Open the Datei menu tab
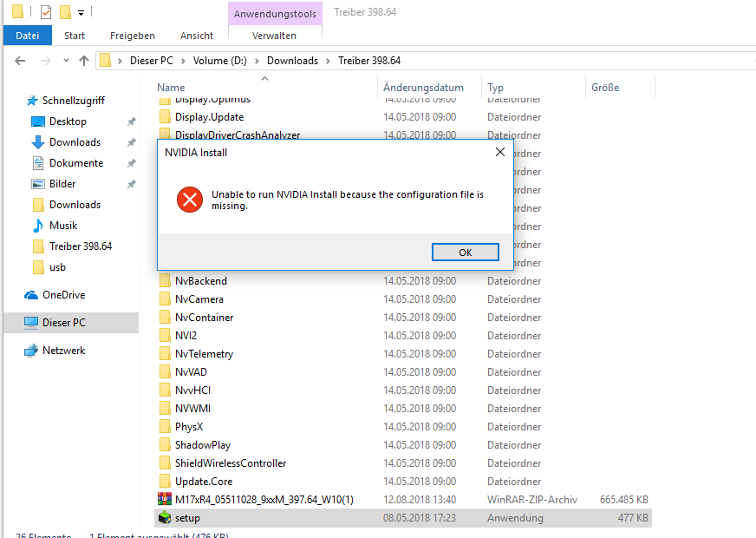The height and width of the screenshot is (538, 756). pyautogui.click(x=27, y=36)
